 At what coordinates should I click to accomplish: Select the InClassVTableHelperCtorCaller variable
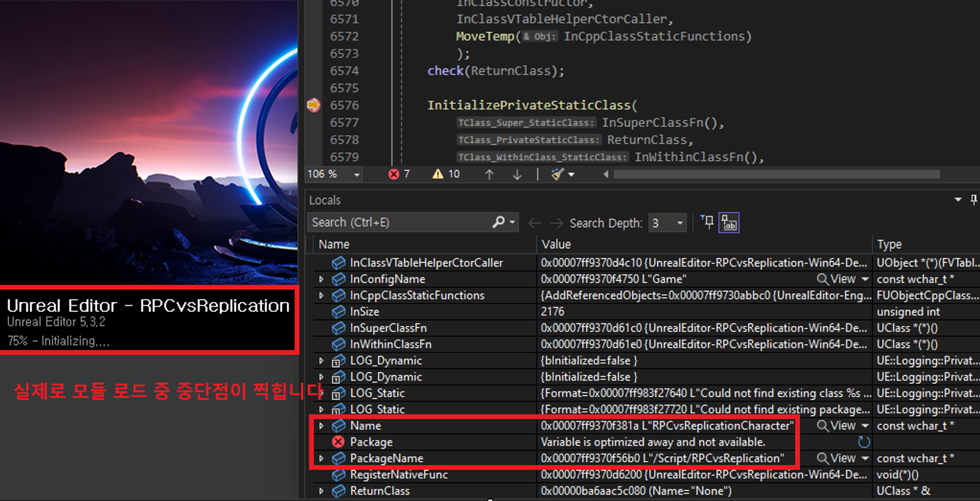click(426, 263)
